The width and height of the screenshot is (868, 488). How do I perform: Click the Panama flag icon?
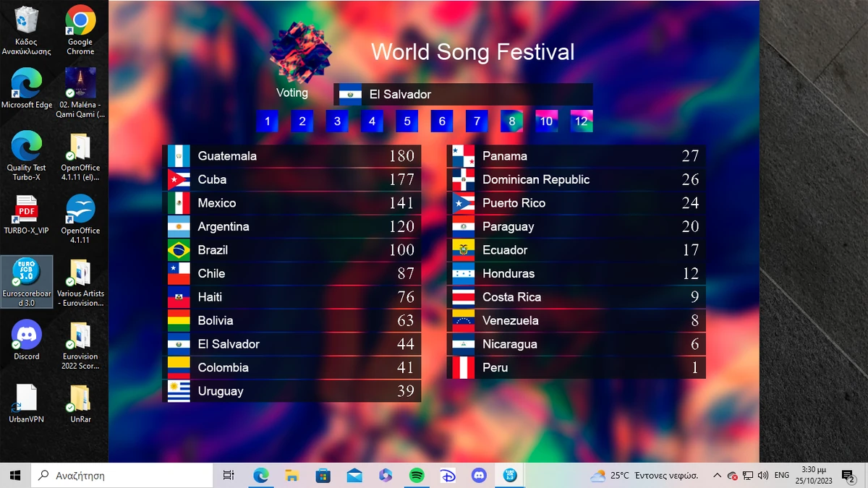[x=463, y=155]
